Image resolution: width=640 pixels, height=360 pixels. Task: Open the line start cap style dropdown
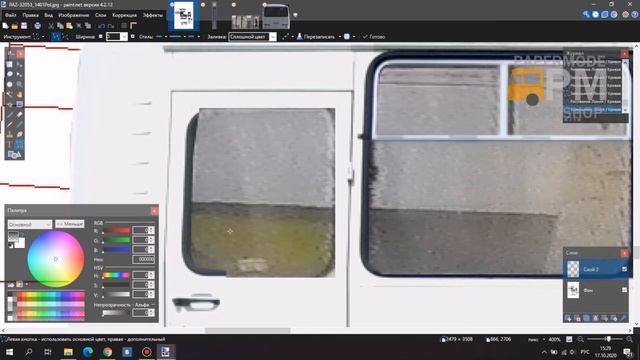161,37
